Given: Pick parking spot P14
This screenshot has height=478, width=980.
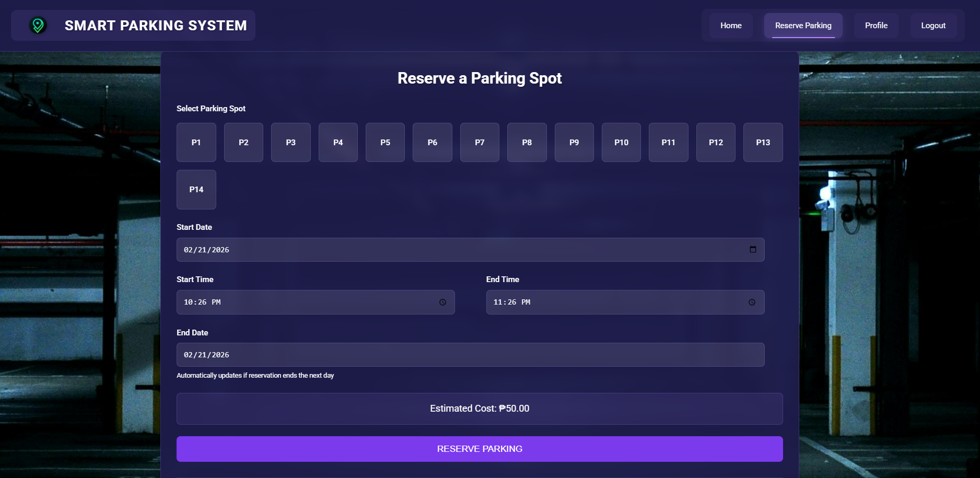Looking at the screenshot, I should [x=196, y=190].
